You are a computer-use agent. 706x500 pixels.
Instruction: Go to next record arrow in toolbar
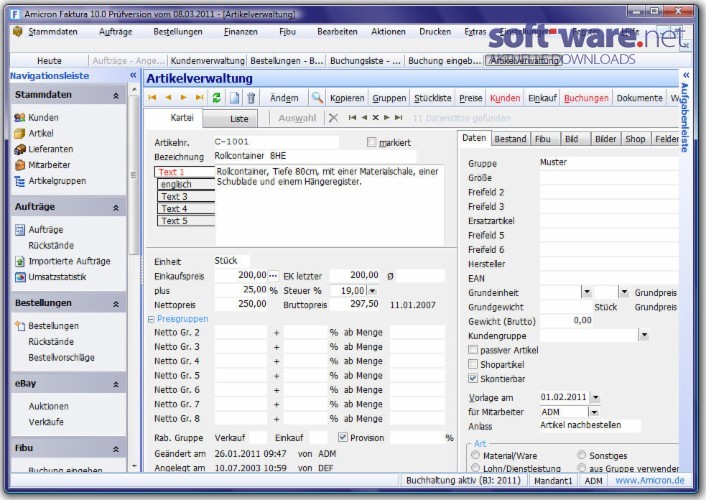(184, 98)
